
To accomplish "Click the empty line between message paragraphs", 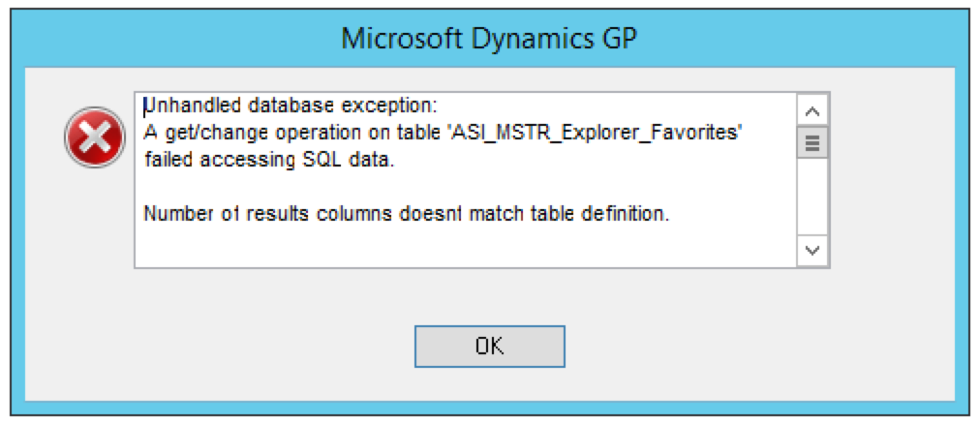I will click(x=463, y=188).
